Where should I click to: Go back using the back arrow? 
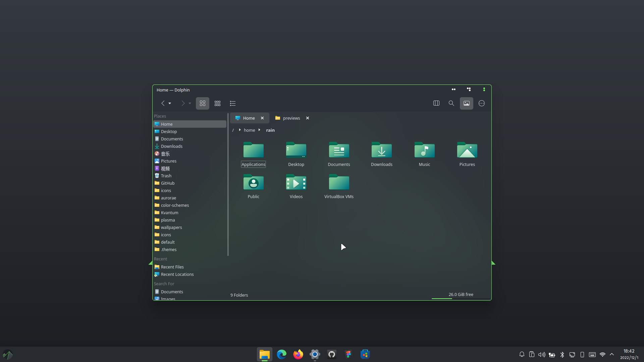[x=163, y=103]
